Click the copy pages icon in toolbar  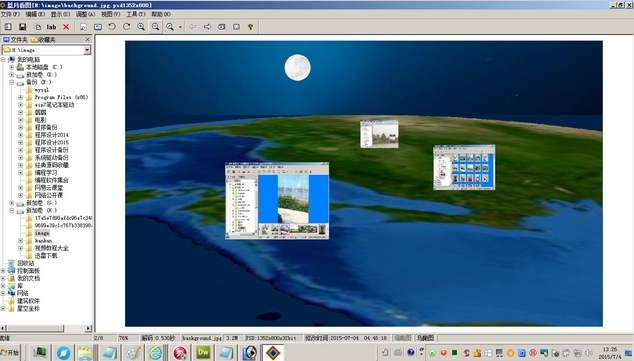[x=37, y=27]
